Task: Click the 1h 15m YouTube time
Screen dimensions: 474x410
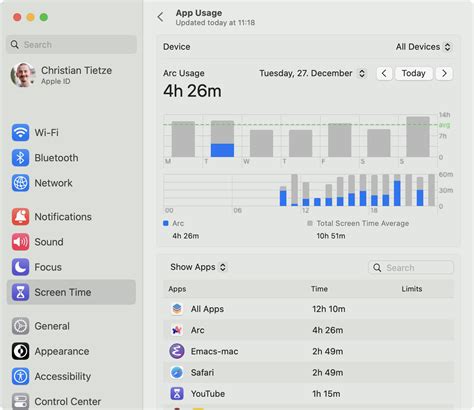Action: pyautogui.click(x=326, y=394)
